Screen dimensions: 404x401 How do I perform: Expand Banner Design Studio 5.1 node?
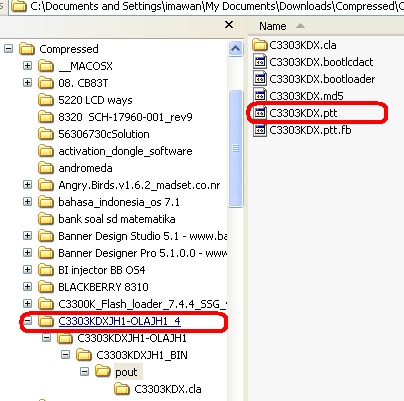click(x=28, y=236)
